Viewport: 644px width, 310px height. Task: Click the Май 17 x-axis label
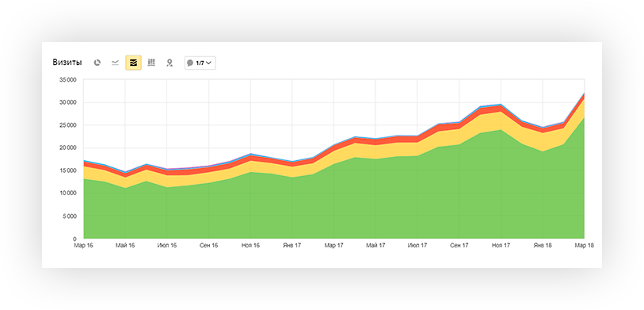click(375, 246)
